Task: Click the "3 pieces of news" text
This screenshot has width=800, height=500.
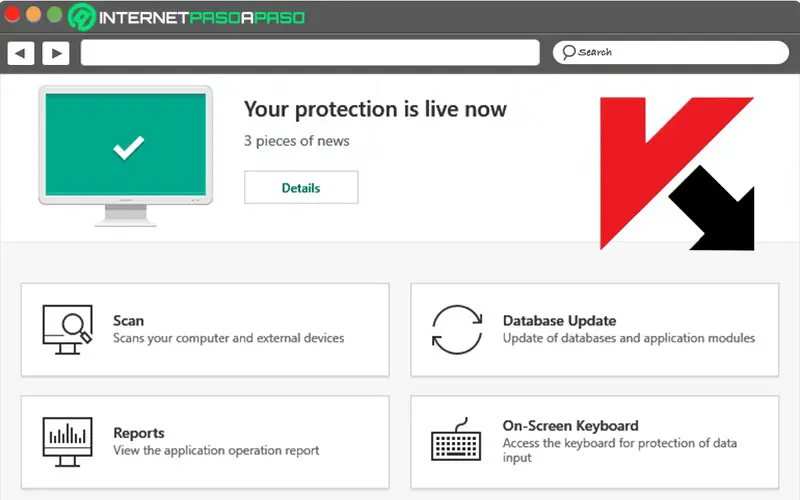Action: [x=297, y=141]
